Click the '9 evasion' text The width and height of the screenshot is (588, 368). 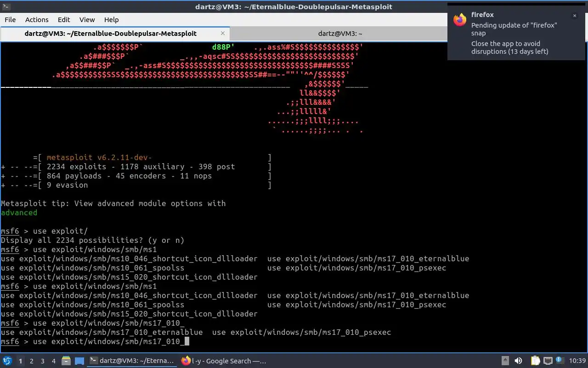[x=67, y=185]
